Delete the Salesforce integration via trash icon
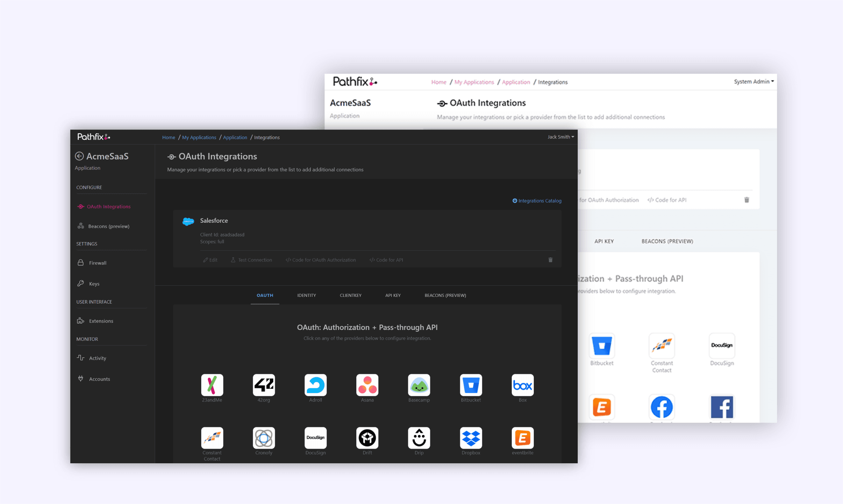This screenshot has height=504, width=843. pos(550,260)
